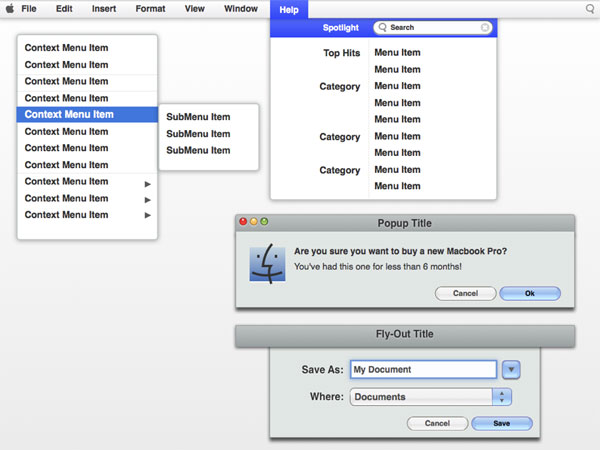Expand the save panel with the blue arrow

511,370
